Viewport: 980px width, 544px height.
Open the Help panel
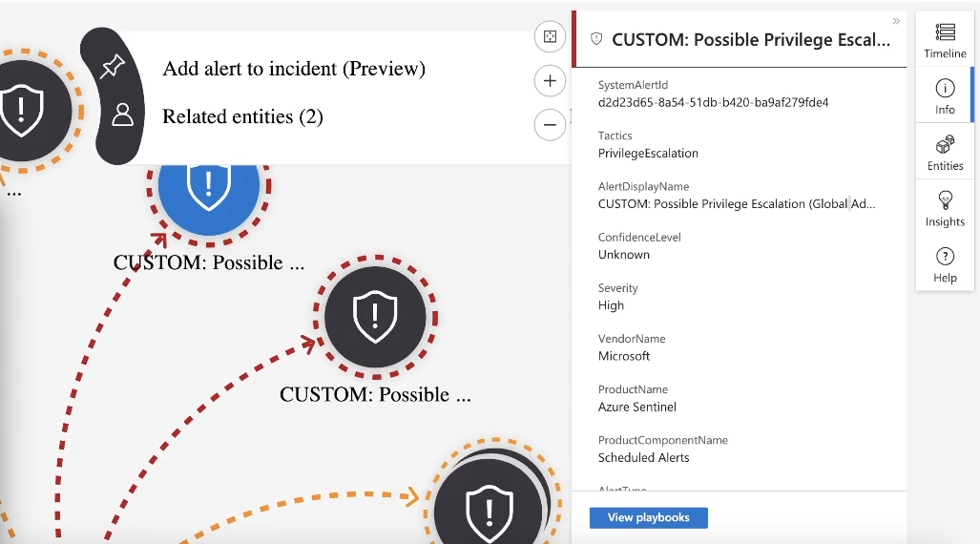click(945, 264)
